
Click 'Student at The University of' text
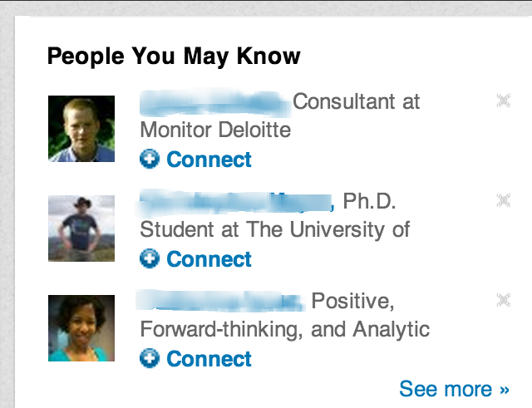click(274, 229)
